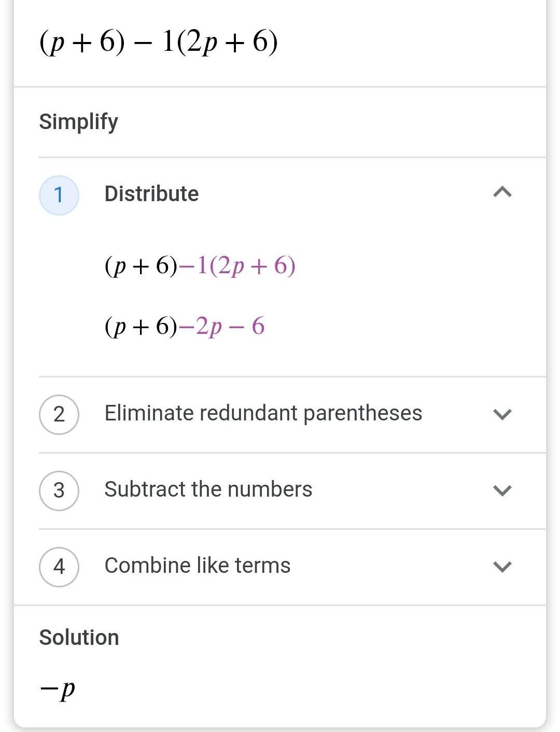Expand the Eliminate redundant parentheses chevron
Screen dimensions: 560x732
coord(502,414)
